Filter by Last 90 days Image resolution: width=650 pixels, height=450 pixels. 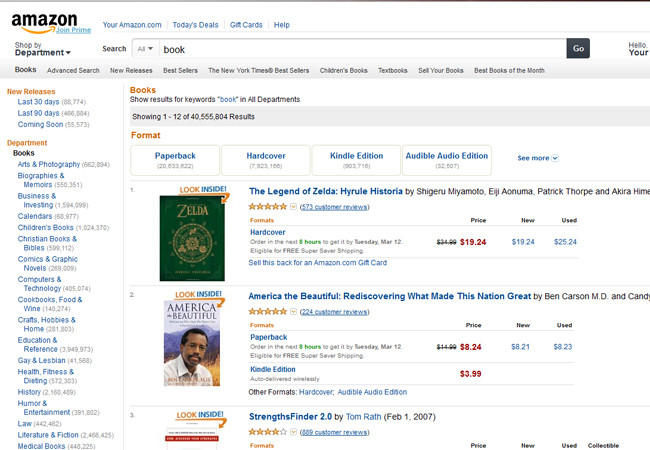[38, 113]
